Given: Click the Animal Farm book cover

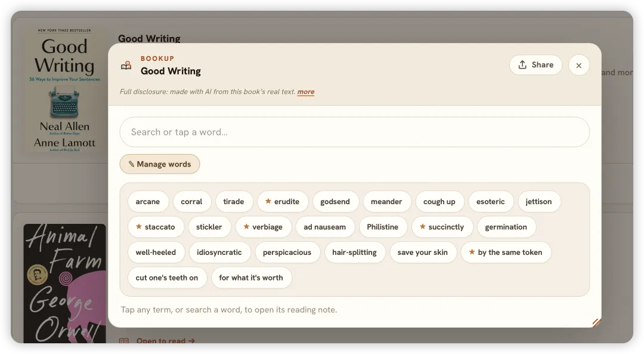Looking at the screenshot, I should click(x=64, y=284).
